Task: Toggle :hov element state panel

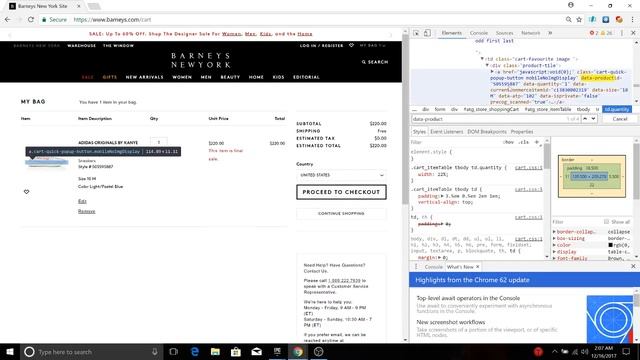Action: pos(509,142)
